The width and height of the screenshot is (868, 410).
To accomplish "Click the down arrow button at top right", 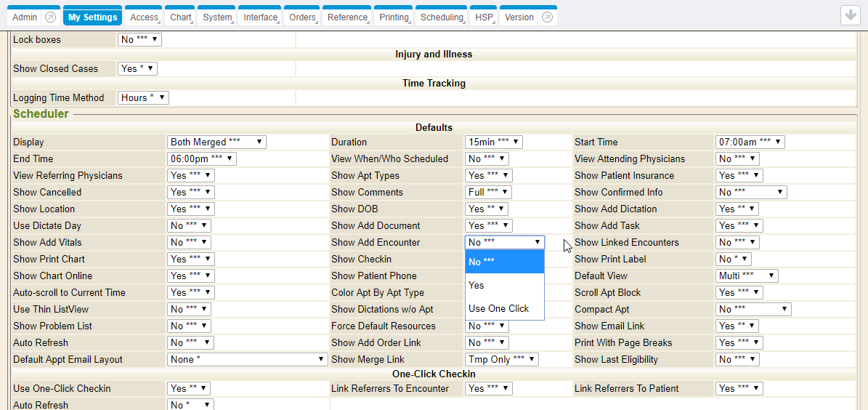I will pyautogui.click(x=850, y=15).
